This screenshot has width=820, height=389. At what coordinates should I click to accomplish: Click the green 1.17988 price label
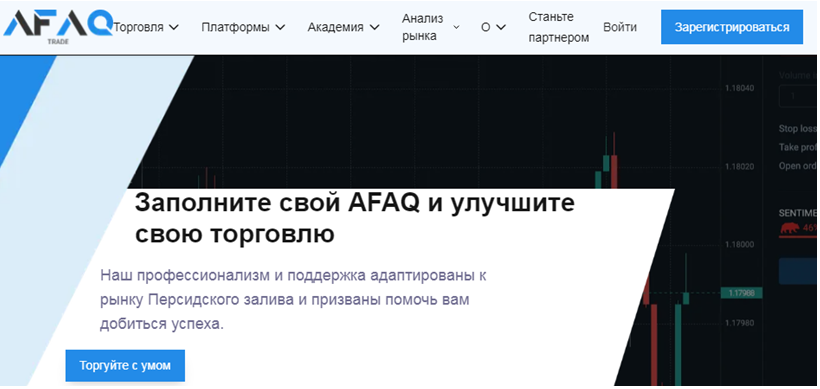coord(741,293)
